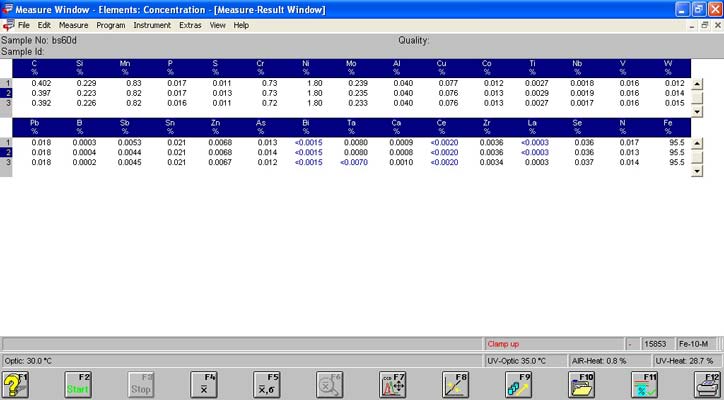Click the F4 mean value button
Screen dimensions: 724x400
click(x=204, y=384)
